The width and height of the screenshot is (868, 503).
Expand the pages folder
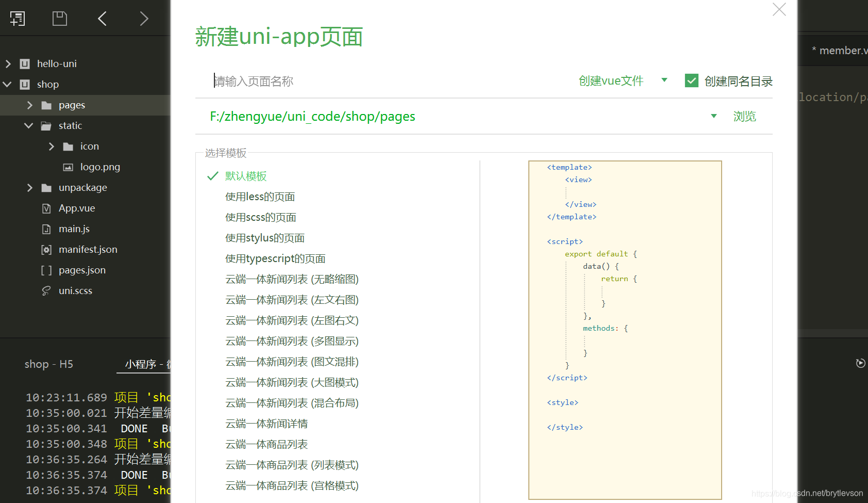(x=29, y=105)
